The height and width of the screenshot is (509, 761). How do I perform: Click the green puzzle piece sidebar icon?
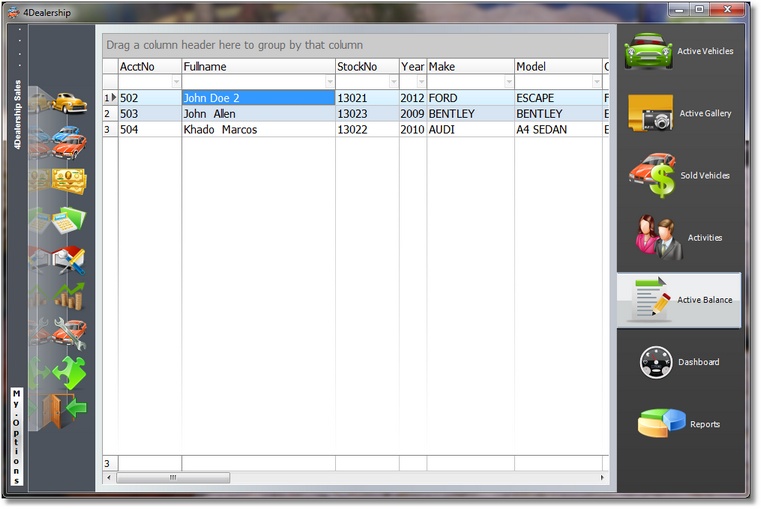68,372
